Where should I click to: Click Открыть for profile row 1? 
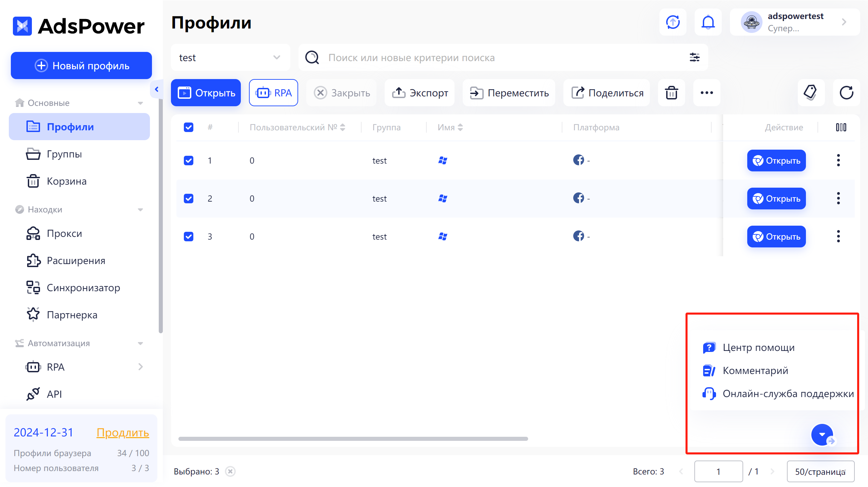(x=776, y=160)
